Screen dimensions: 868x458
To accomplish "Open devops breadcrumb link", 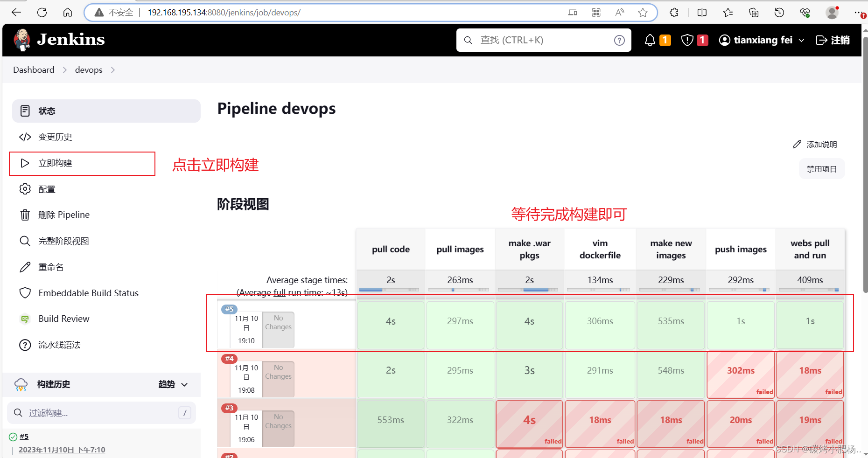I will coord(89,69).
